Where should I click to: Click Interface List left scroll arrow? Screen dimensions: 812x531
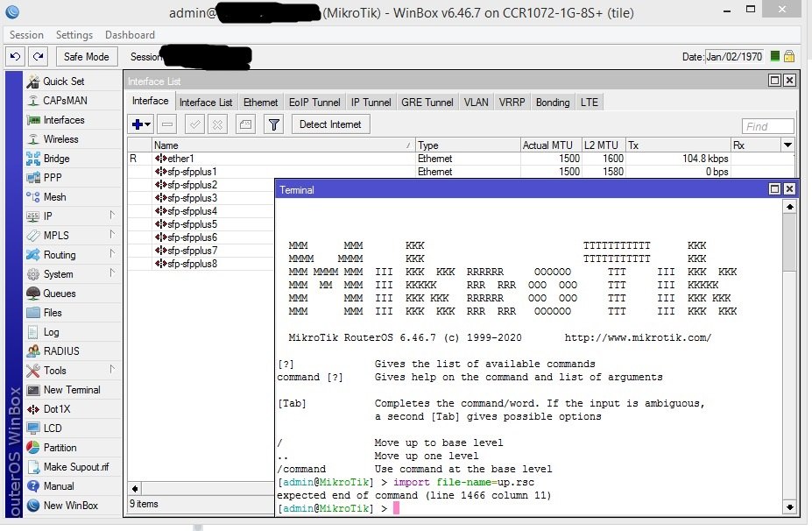(135, 489)
